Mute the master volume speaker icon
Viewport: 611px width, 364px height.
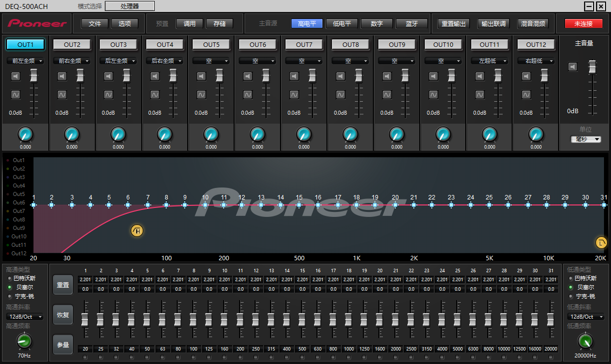pos(573,67)
